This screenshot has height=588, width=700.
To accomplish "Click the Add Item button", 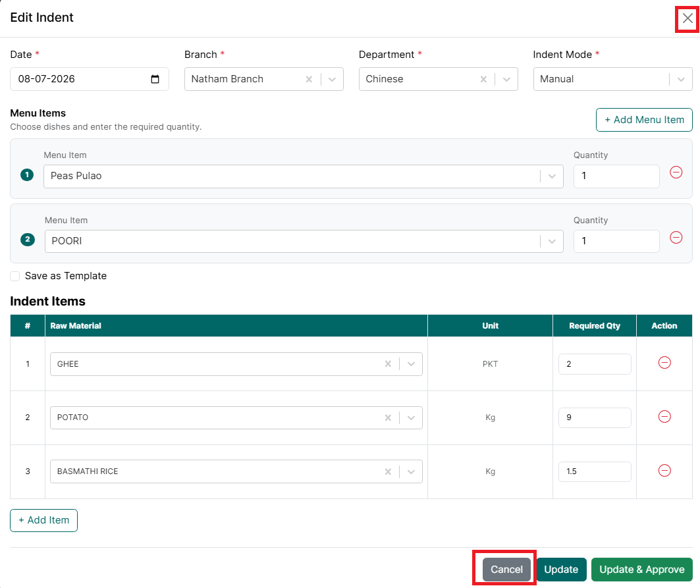I will click(43, 520).
